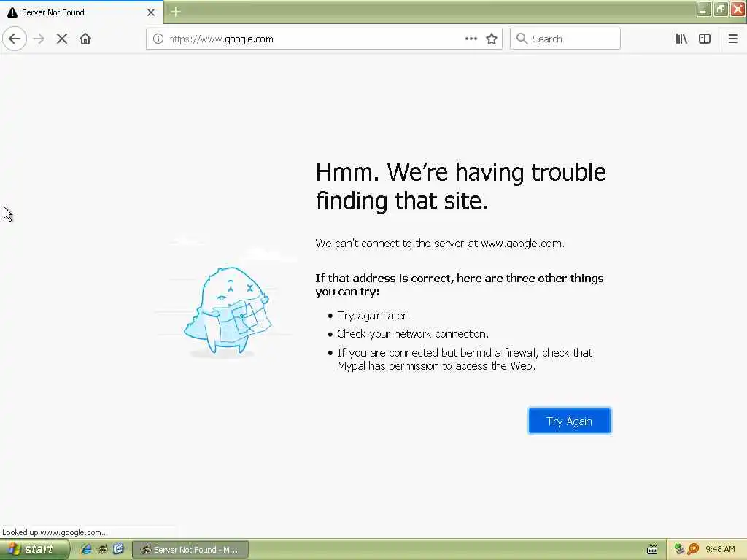This screenshot has width=747, height=560.
Task: Click text "We can't connect to the server"
Action: click(x=440, y=244)
